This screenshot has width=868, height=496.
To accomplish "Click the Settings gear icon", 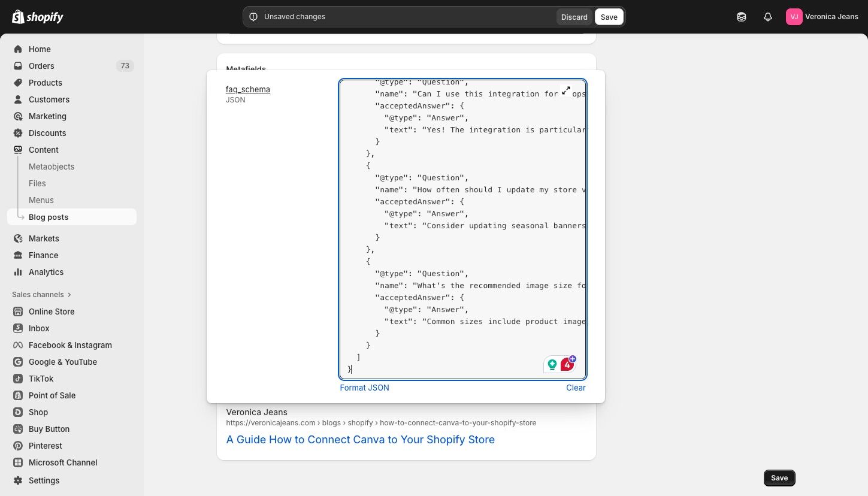I will (x=18, y=480).
